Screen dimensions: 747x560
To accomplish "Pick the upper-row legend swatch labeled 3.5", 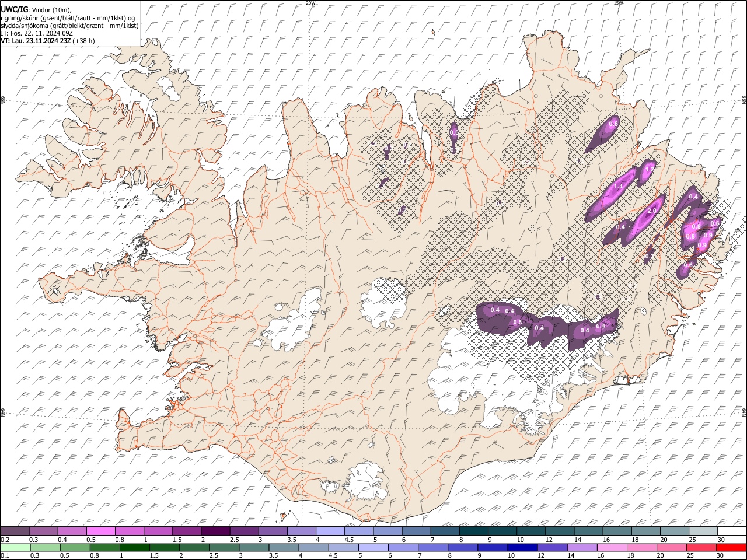I will 301,531.
